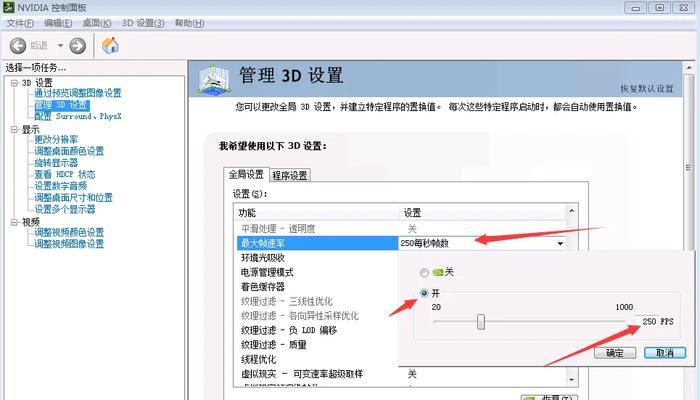The image size is (700, 400).
Task: Open the 更改分辨率 task
Action: [x=56, y=140]
